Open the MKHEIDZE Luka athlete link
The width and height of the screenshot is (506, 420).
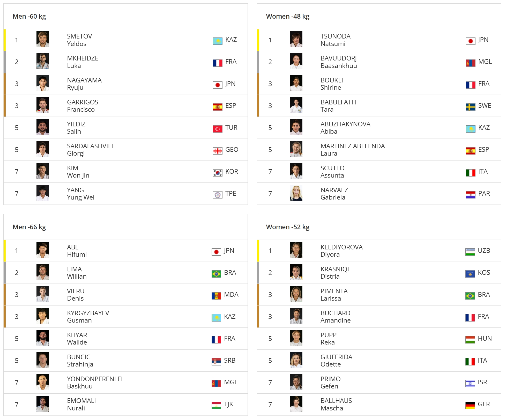point(83,62)
